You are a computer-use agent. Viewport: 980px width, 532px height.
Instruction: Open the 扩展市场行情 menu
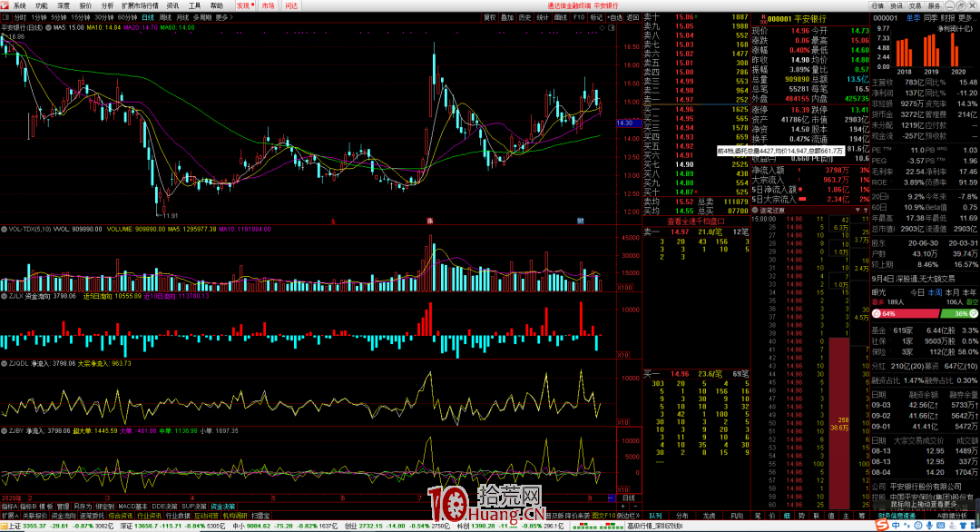click(140, 5)
